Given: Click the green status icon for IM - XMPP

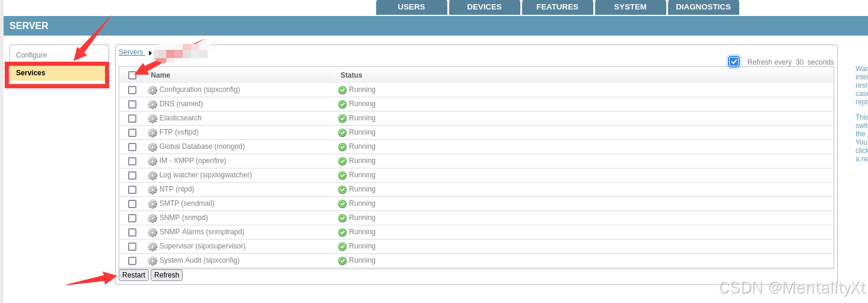Looking at the screenshot, I should (x=342, y=161).
